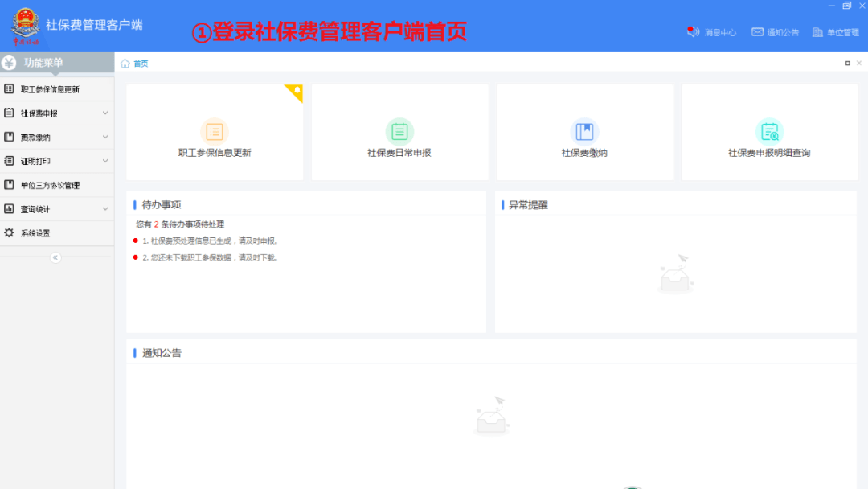Collapse the sidebar with the « arrow
868x489 pixels.
point(55,257)
